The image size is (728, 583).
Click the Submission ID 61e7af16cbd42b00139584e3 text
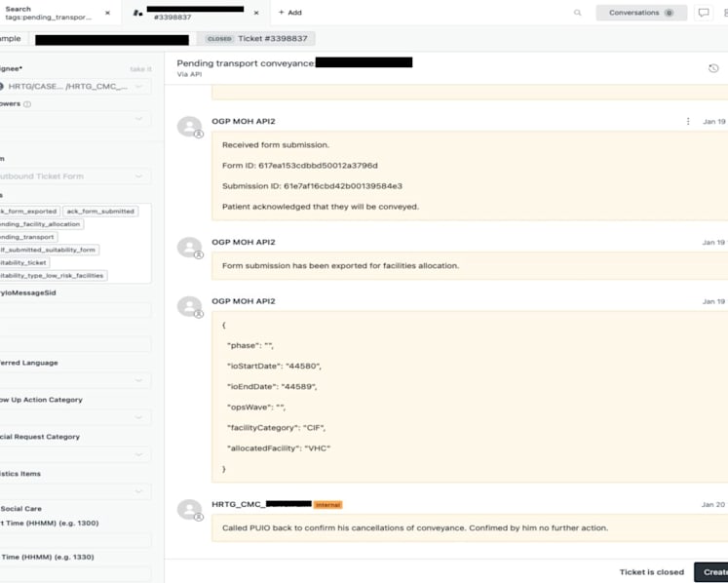pyautogui.click(x=312, y=186)
